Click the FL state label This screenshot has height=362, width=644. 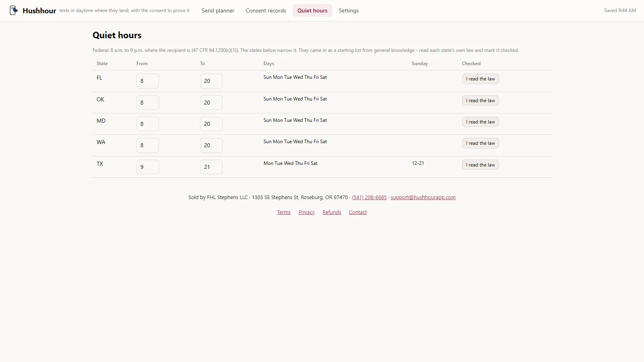[x=99, y=78]
